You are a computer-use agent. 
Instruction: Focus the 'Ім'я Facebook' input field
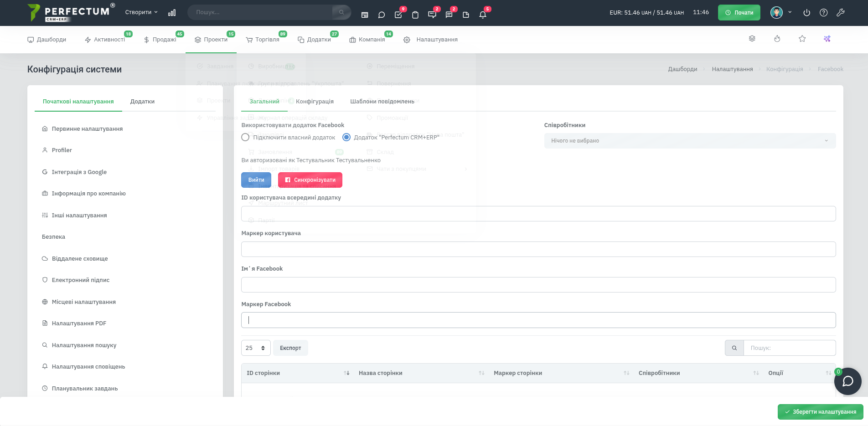tap(538, 285)
